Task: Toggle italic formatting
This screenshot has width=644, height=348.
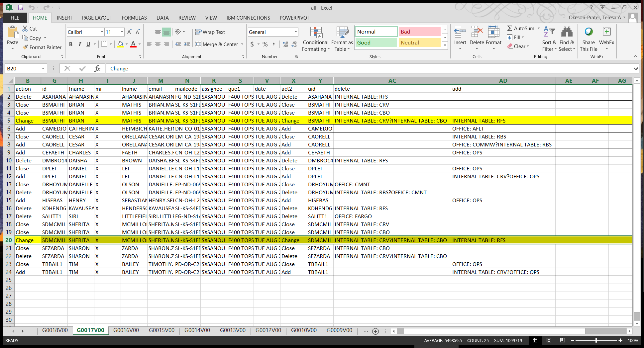Action: click(79, 44)
